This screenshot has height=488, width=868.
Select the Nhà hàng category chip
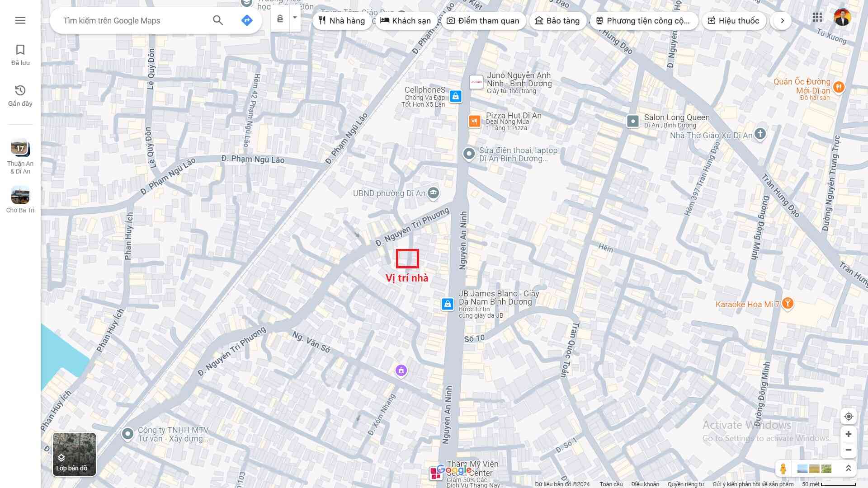tap(342, 21)
